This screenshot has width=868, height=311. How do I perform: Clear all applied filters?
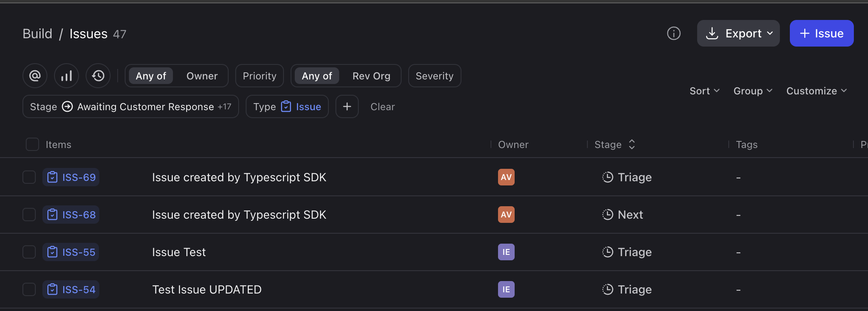tap(382, 107)
